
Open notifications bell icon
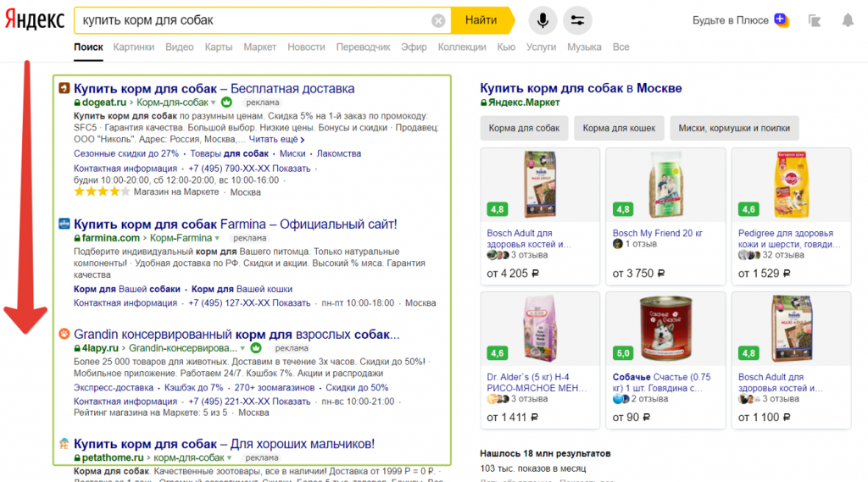pos(848,20)
